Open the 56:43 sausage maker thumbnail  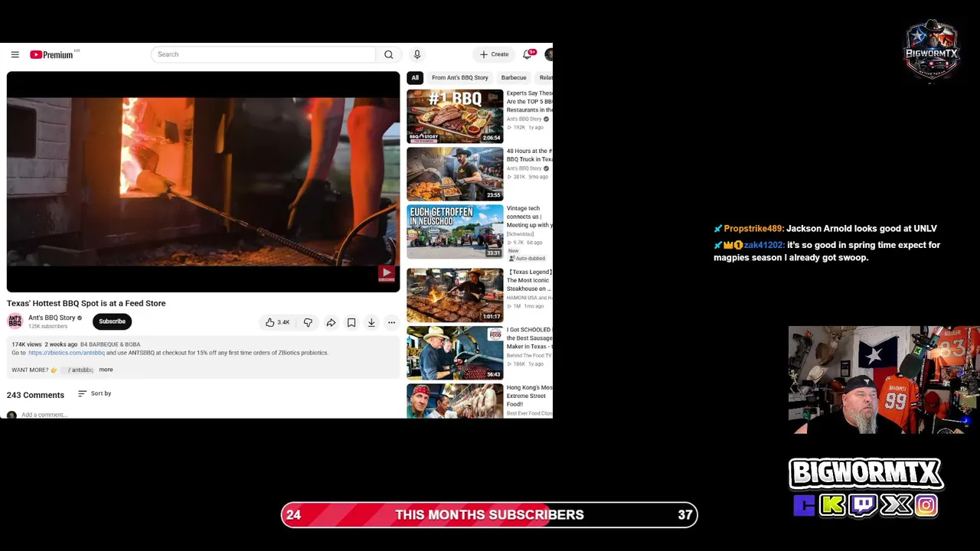coord(455,353)
